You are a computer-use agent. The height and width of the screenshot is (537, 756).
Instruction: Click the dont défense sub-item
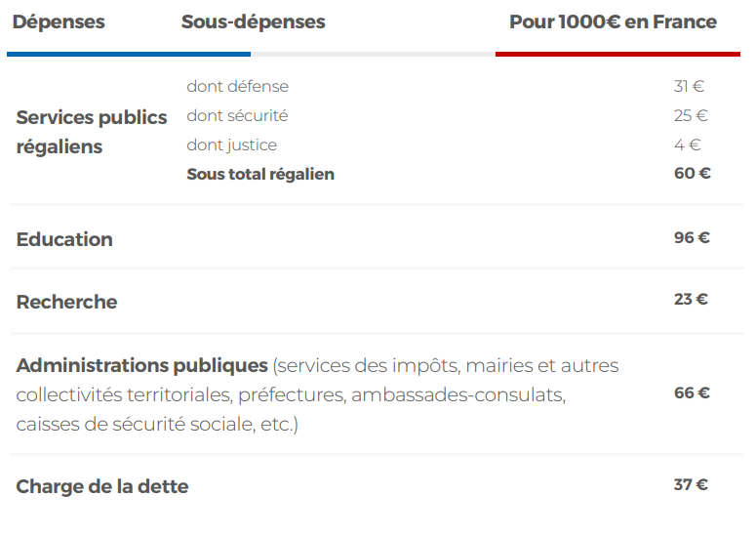point(237,87)
